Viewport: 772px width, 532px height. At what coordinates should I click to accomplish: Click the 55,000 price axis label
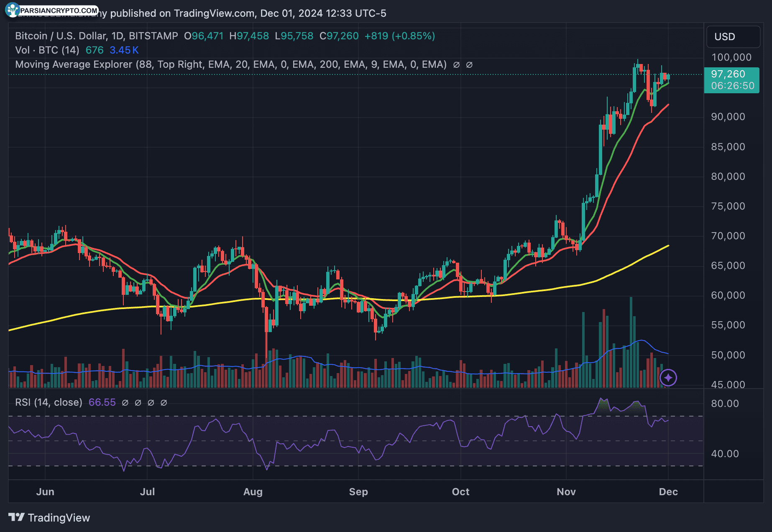pyautogui.click(x=728, y=325)
